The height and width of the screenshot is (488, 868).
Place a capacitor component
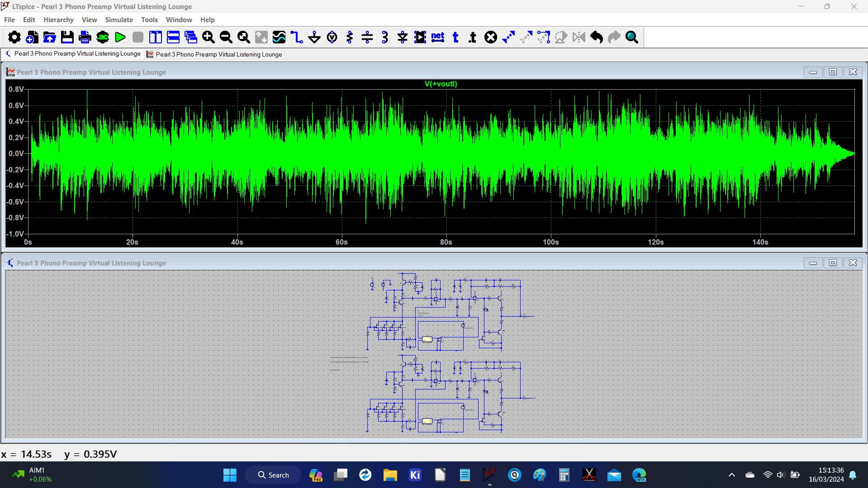click(367, 37)
